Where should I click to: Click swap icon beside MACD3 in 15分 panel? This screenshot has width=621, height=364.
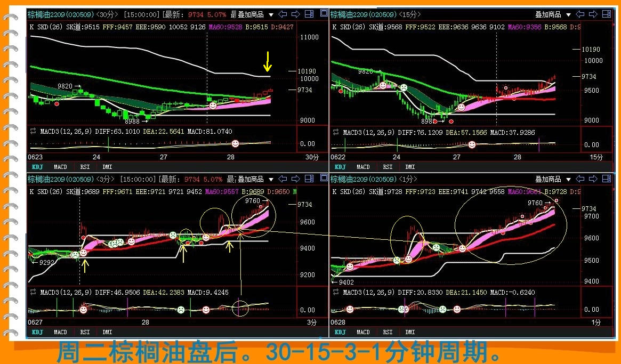[335, 132]
